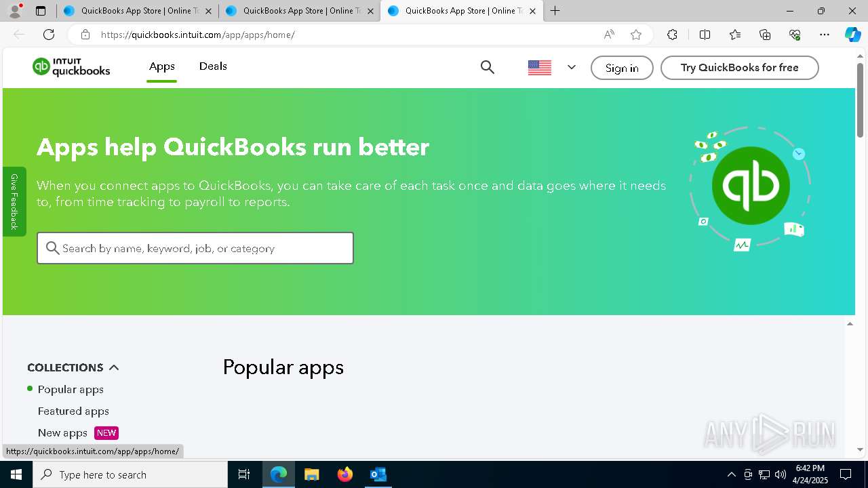The width and height of the screenshot is (868, 488).
Task: Click the site info lock icon
Action: pos(85,35)
